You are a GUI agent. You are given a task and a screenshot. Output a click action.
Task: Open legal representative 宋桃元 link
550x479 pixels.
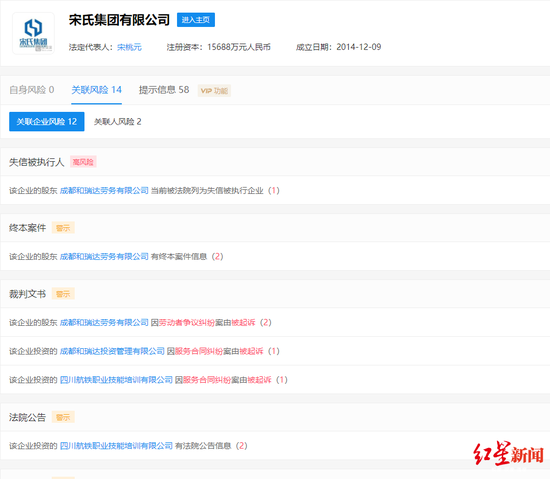(129, 47)
